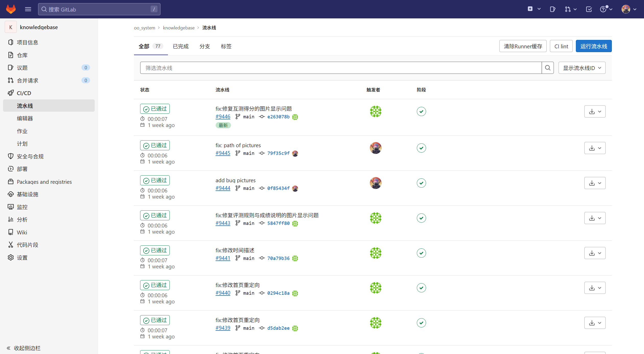Open pipeline link #9444
Viewport: 644px width, 354px height.
223,188
